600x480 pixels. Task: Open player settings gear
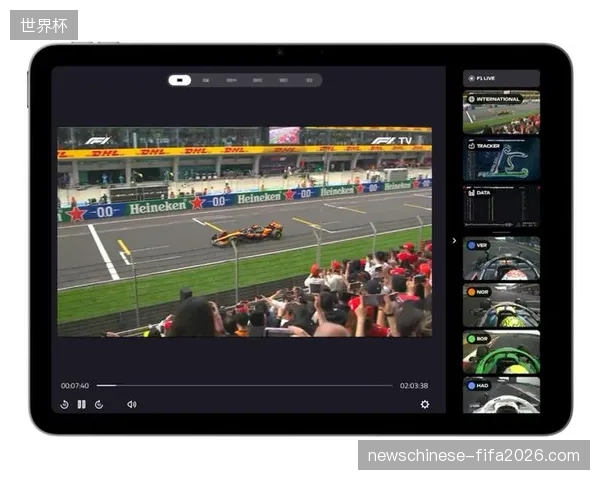(x=425, y=404)
